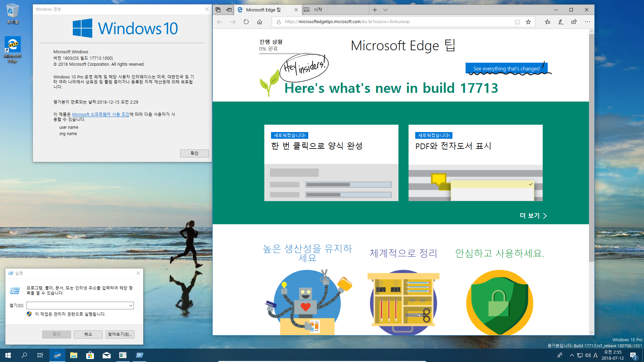Click Edge scrollbar down arrow
Viewport: 644px width, 362px height.
592,333
